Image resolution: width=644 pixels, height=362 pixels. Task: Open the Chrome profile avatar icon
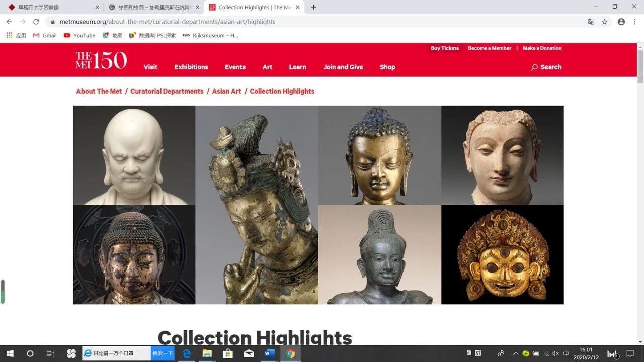pyautogui.click(x=621, y=22)
